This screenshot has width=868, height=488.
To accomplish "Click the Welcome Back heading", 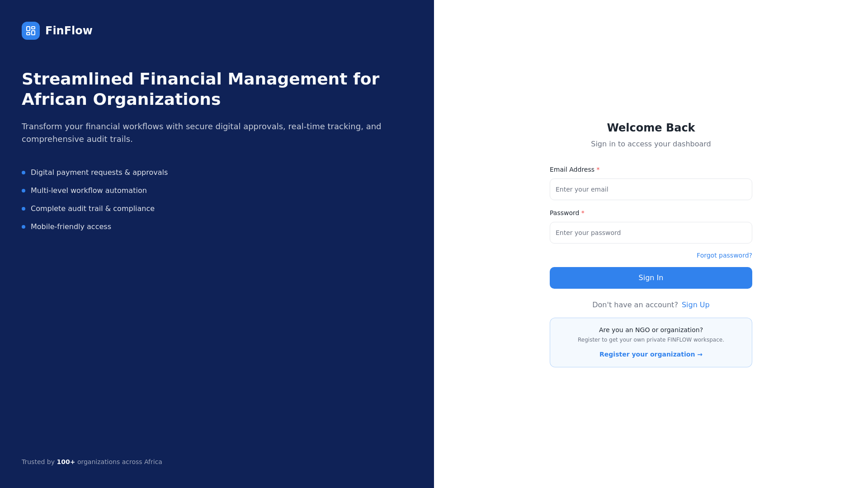I will (651, 128).
